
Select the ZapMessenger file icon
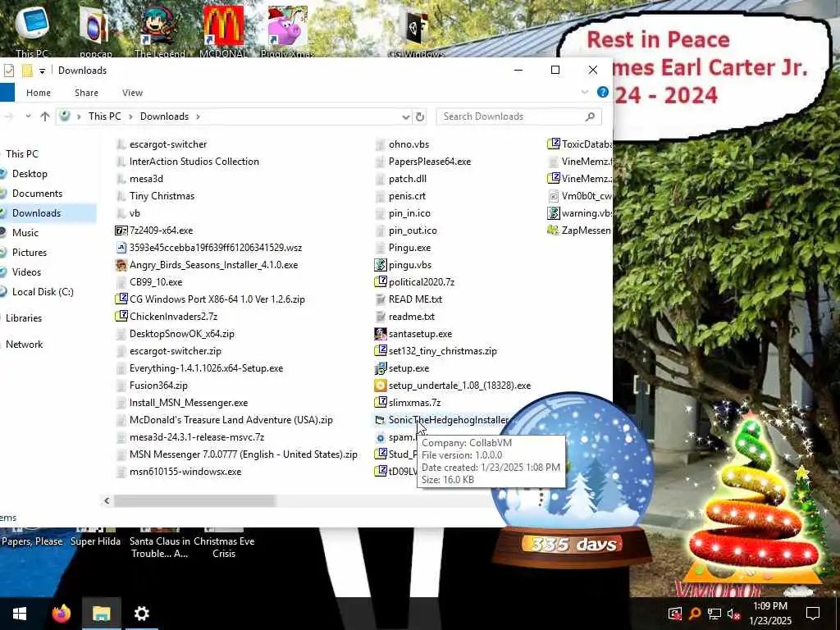pos(554,231)
